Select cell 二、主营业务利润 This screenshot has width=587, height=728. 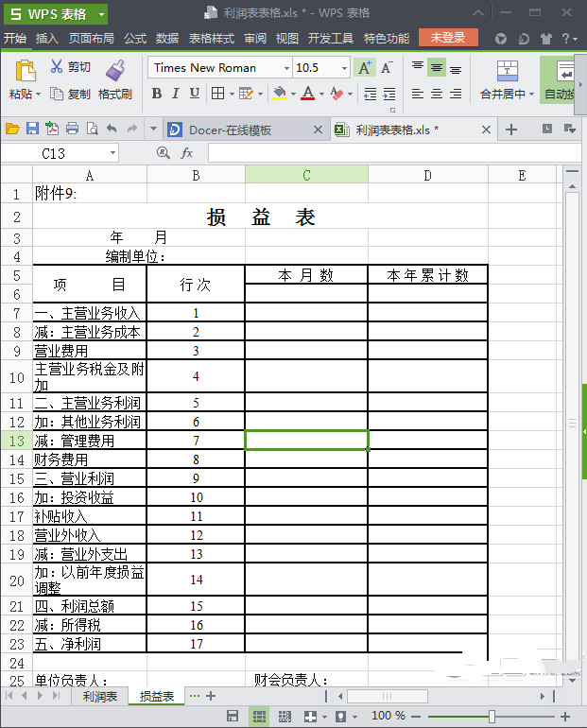point(90,403)
